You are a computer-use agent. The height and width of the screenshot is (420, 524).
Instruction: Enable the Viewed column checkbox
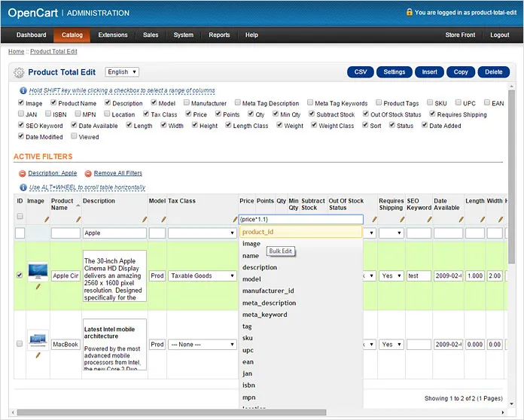coord(74,137)
